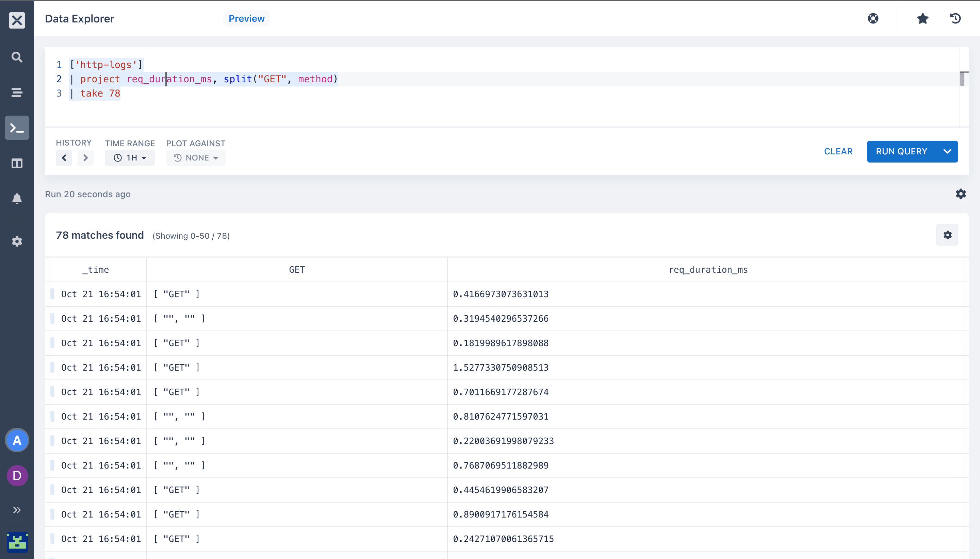This screenshot has width=980, height=559.
Task: Open results table settings gear
Action: [x=947, y=235]
